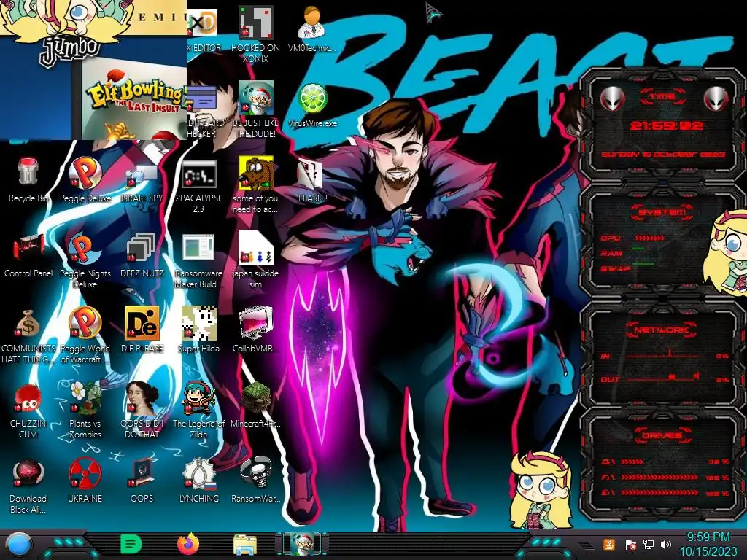Open the OOPS desktop shortcut
Viewport: 747px width, 560px height.
[x=142, y=473]
